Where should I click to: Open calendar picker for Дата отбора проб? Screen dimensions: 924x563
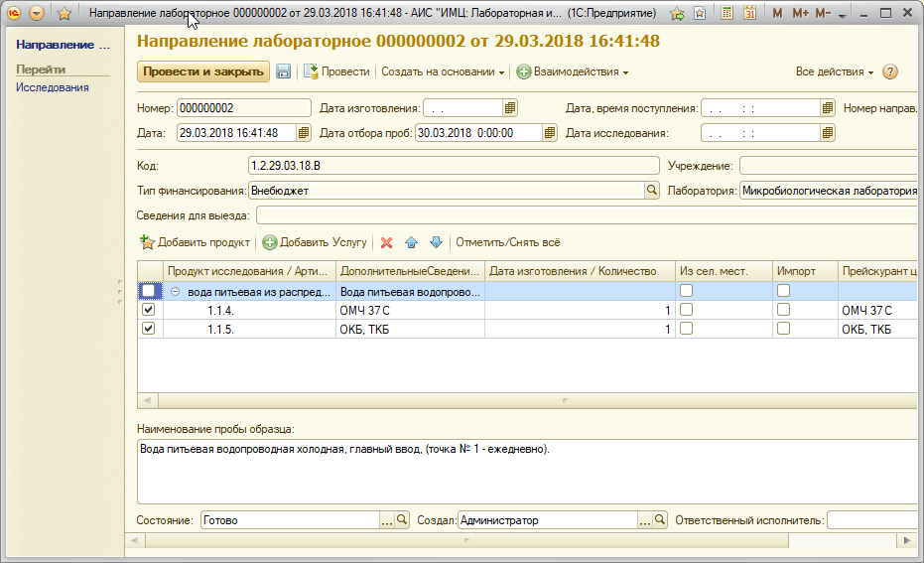[549, 133]
